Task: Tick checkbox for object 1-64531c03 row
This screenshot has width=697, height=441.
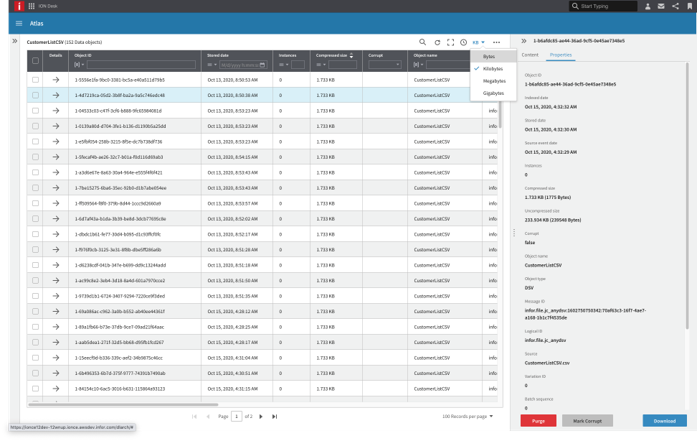Action: click(x=35, y=111)
